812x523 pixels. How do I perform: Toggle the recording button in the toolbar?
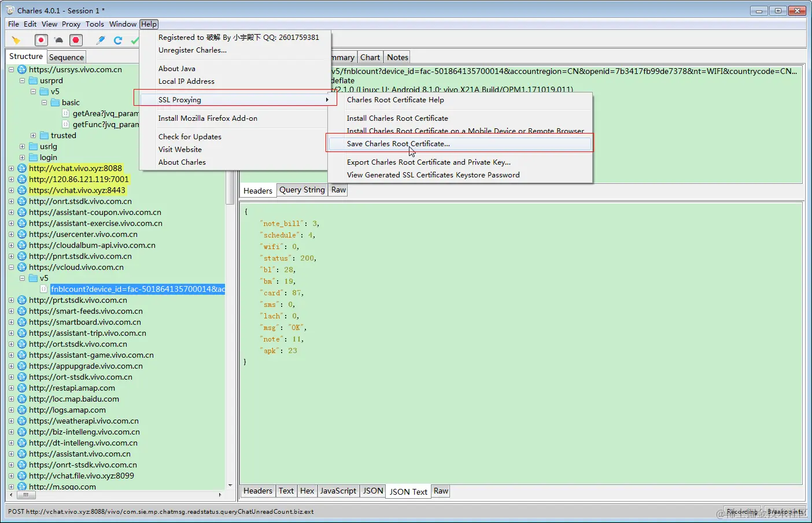tap(41, 40)
